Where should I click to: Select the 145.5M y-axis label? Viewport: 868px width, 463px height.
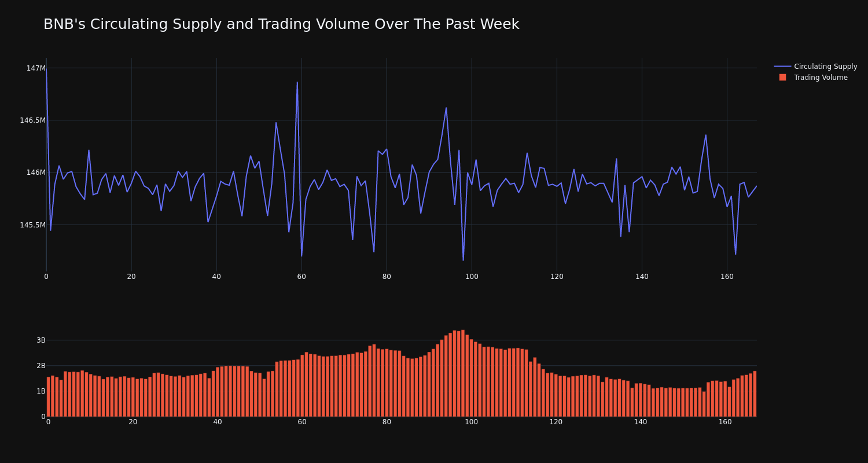coord(32,225)
